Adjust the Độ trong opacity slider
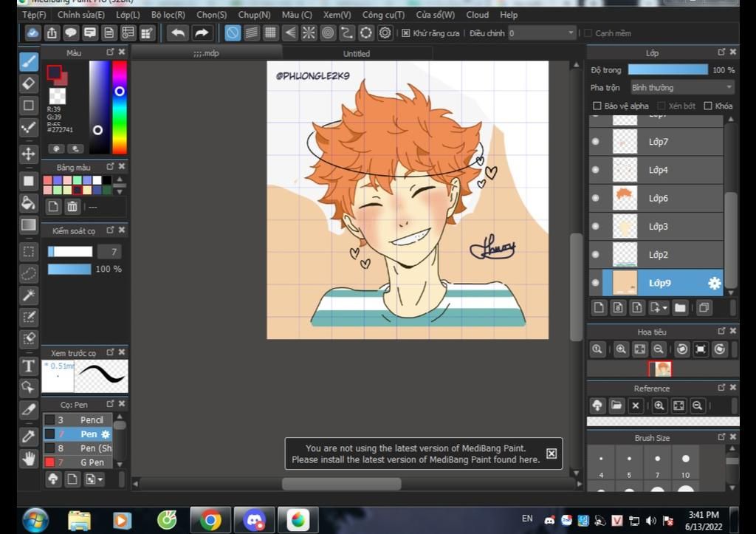Image resolution: width=756 pixels, height=534 pixels. pos(667,70)
